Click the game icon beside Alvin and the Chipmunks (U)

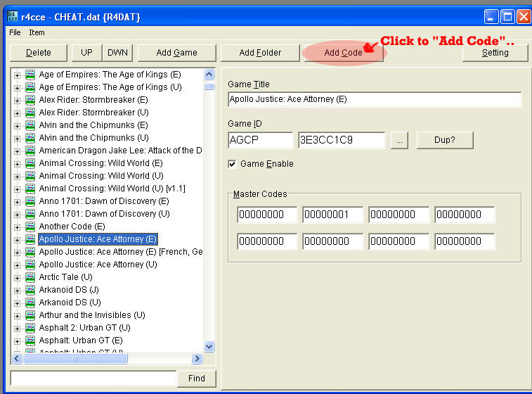(30, 138)
